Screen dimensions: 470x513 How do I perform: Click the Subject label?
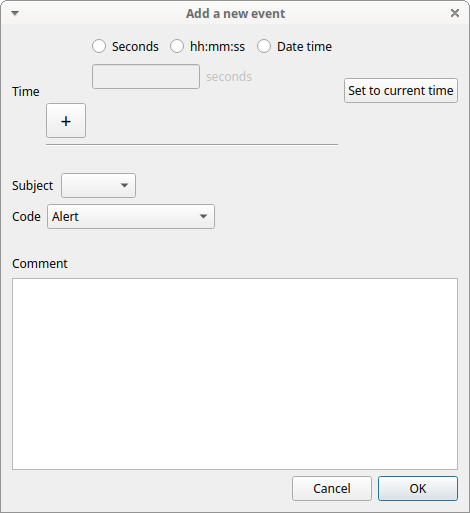(x=32, y=186)
